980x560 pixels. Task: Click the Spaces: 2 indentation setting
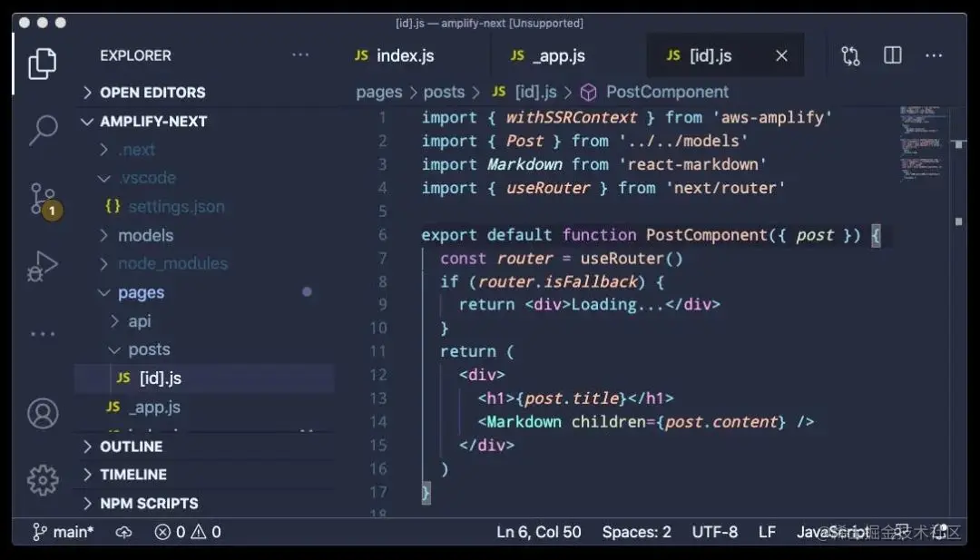[636, 532]
